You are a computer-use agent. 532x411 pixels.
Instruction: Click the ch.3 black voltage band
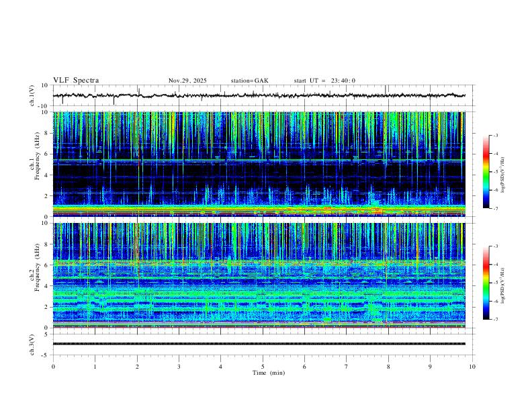[259, 344]
